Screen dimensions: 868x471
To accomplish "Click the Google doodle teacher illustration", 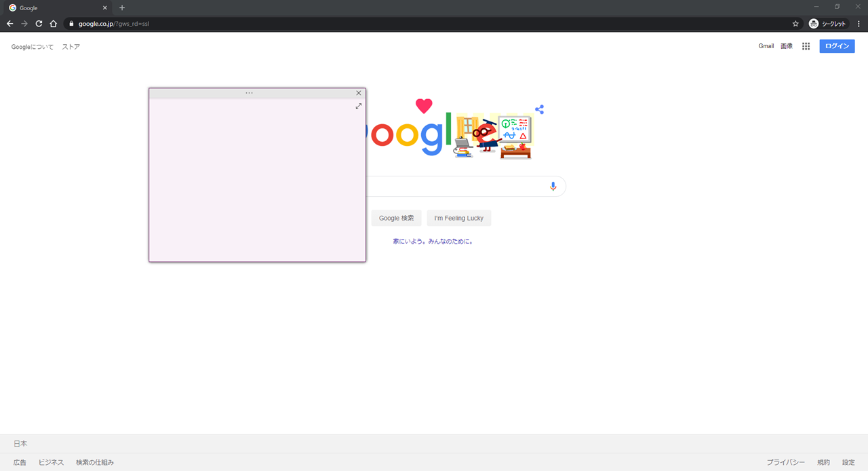I will 494,137.
